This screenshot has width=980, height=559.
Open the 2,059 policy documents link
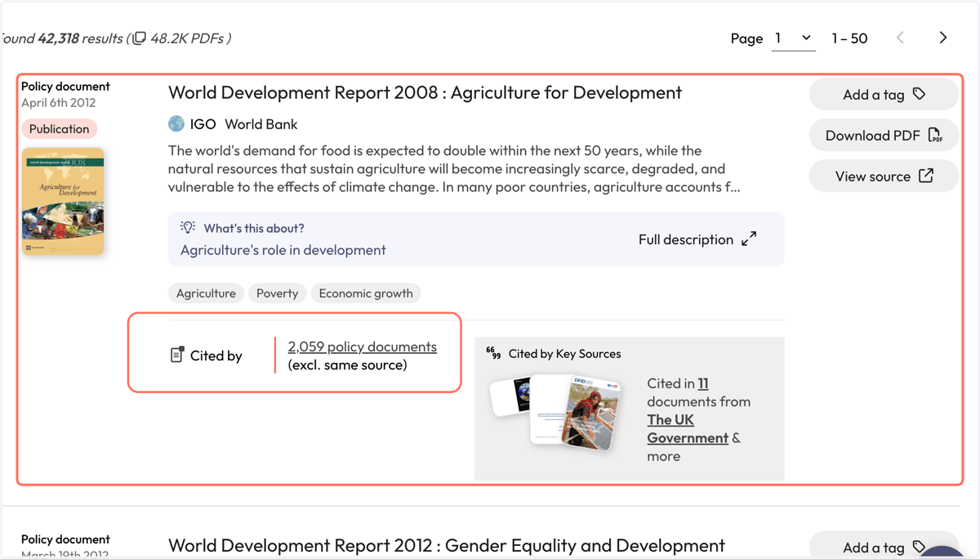[362, 347]
